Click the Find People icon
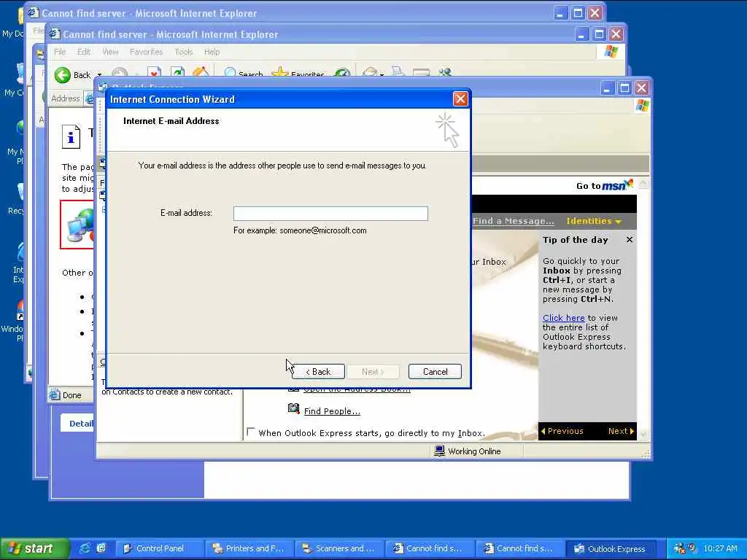Viewport: 747px width, 560px height. (293, 408)
